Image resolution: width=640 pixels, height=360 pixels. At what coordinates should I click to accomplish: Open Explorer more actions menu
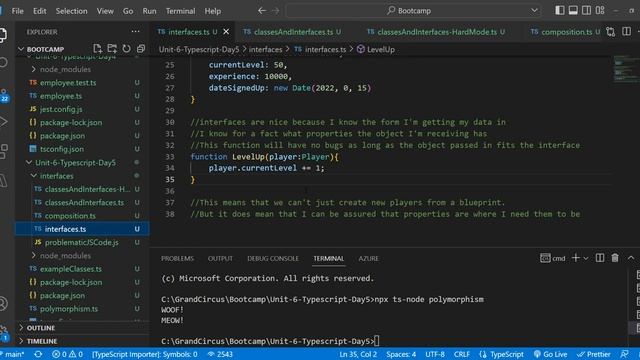[136, 31]
